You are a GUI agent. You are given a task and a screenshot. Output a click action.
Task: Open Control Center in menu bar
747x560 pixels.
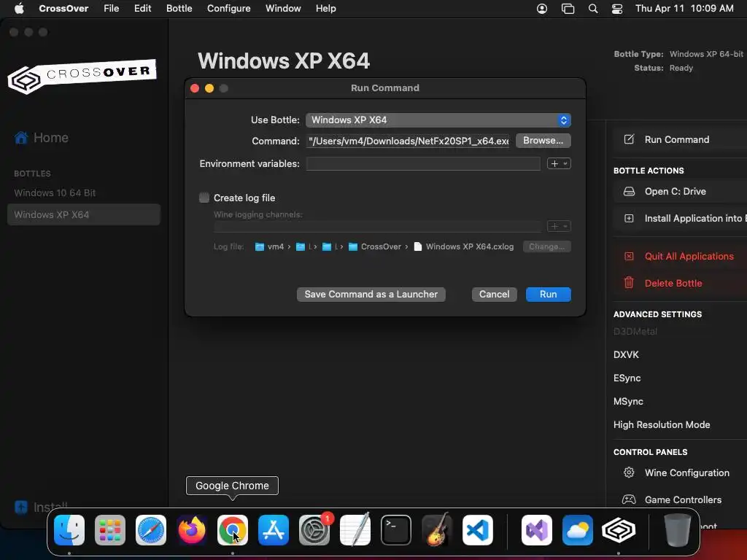(x=617, y=9)
